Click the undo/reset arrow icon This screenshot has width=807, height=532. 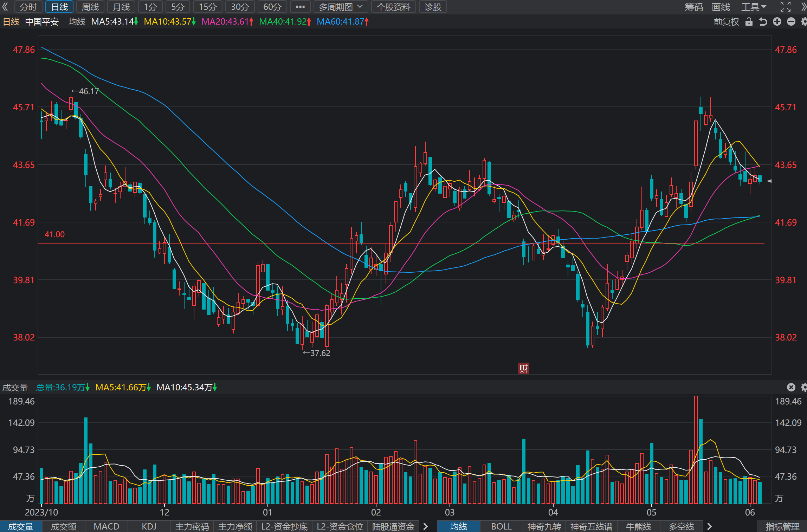[x=763, y=22]
